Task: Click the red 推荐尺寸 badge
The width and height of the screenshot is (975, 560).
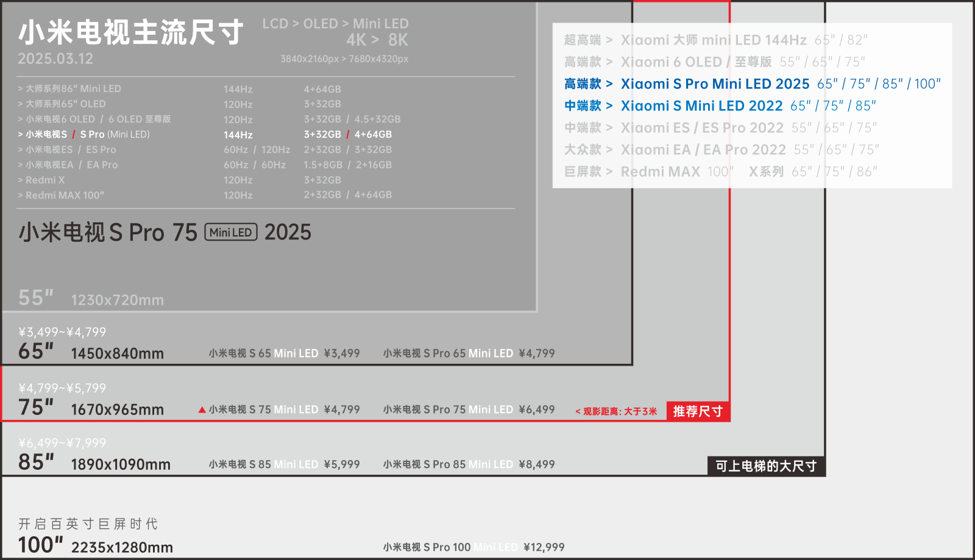Action: (698, 411)
